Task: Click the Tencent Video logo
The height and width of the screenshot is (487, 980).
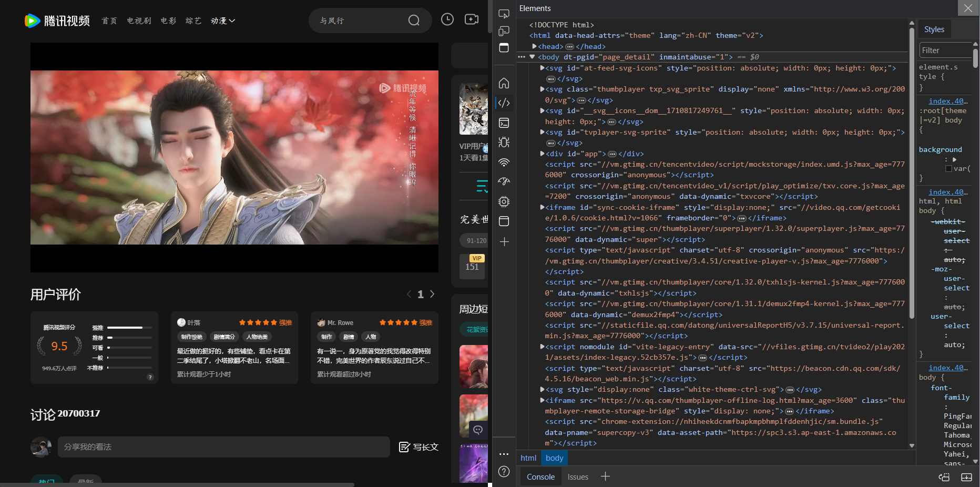Action: [x=57, y=21]
